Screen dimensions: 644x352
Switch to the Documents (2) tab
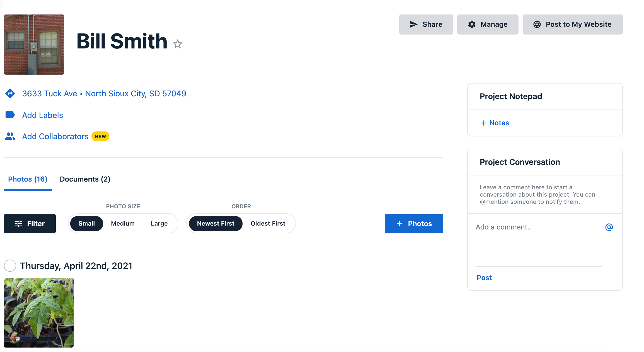click(85, 179)
